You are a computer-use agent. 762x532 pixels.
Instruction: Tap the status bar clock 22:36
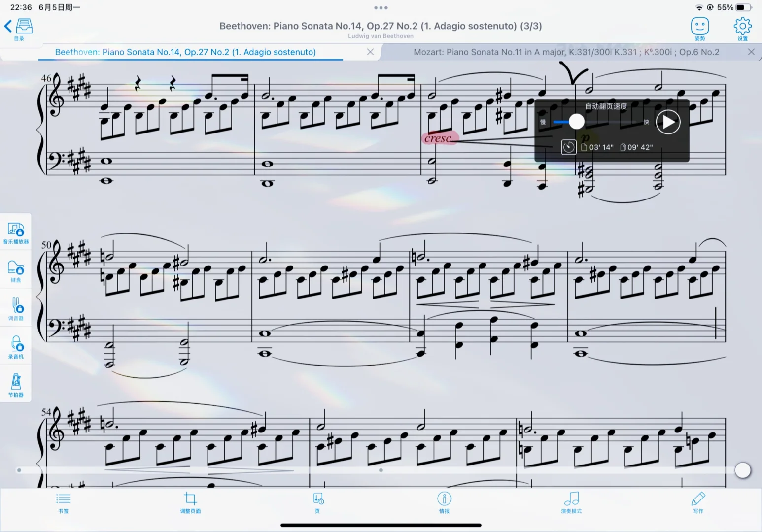click(21, 7)
